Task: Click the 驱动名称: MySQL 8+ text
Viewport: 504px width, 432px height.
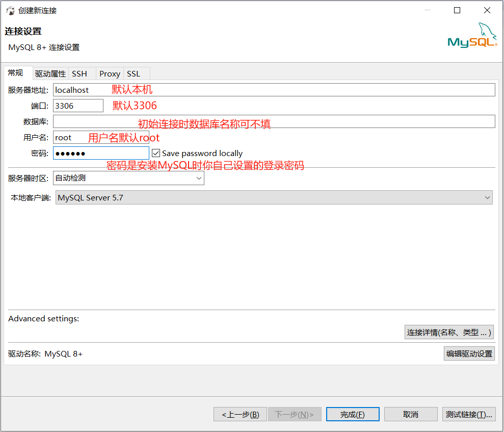Action: pyautogui.click(x=45, y=354)
